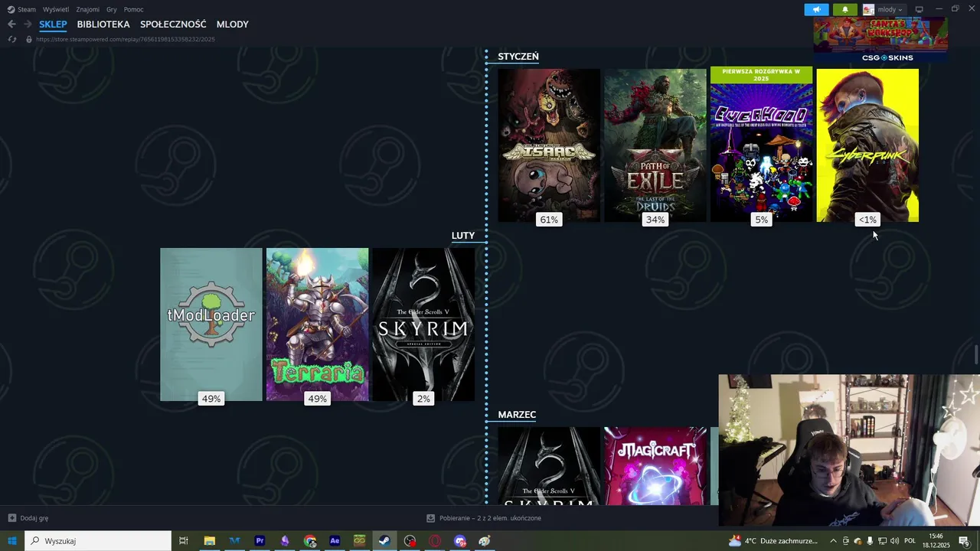This screenshot has width=980, height=551.
Task: Open the Pomoc menu
Action: coord(134,9)
